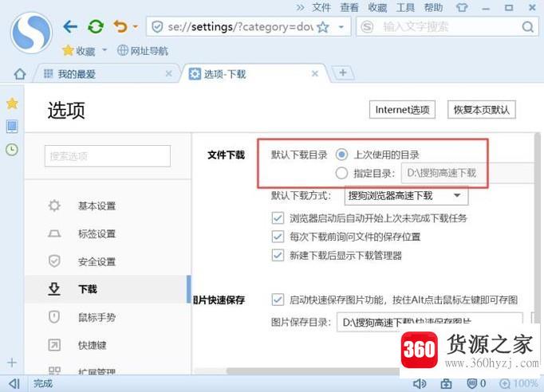Toggle 新建下载后显示下载管理器 checkbox

click(278, 256)
